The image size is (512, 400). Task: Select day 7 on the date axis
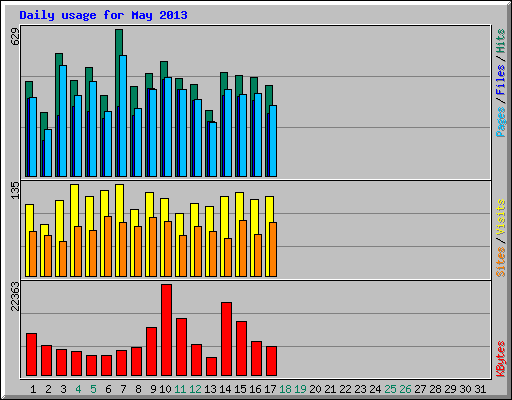[x=123, y=389]
